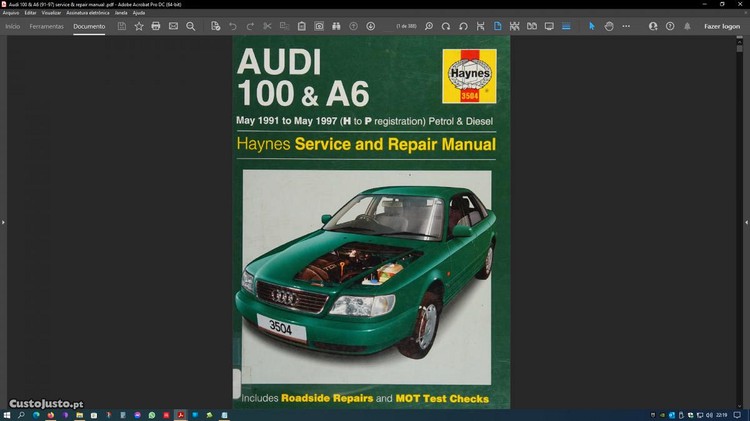This screenshot has height=421, width=750.
Task: Star this document as favorite
Action: pyautogui.click(x=139, y=26)
